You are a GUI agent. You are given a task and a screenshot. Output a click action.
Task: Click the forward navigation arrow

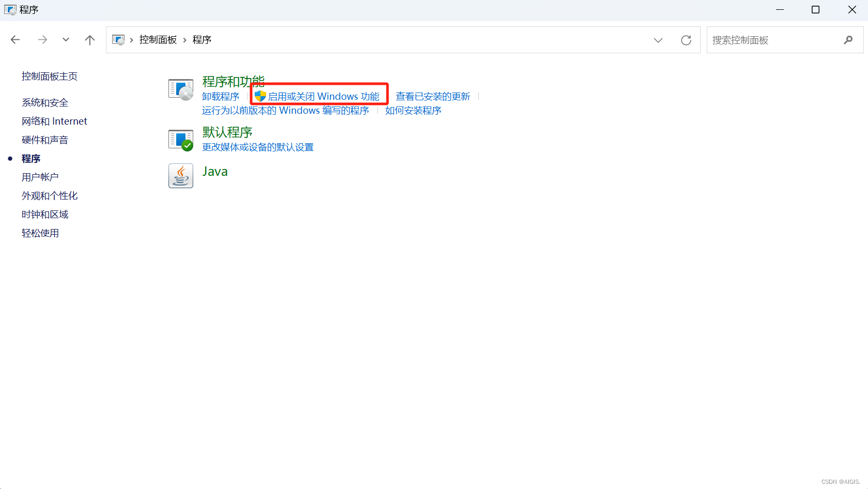coord(42,40)
